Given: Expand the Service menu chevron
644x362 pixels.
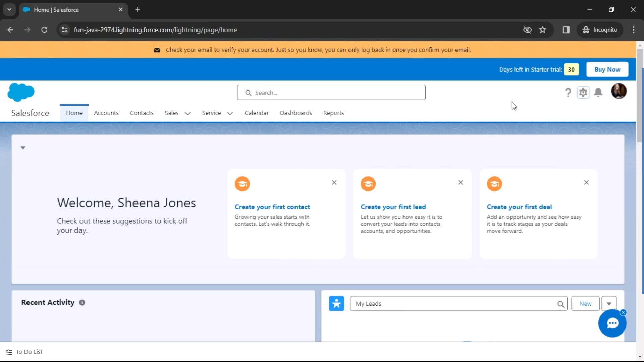Looking at the screenshot, I should [x=230, y=113].
